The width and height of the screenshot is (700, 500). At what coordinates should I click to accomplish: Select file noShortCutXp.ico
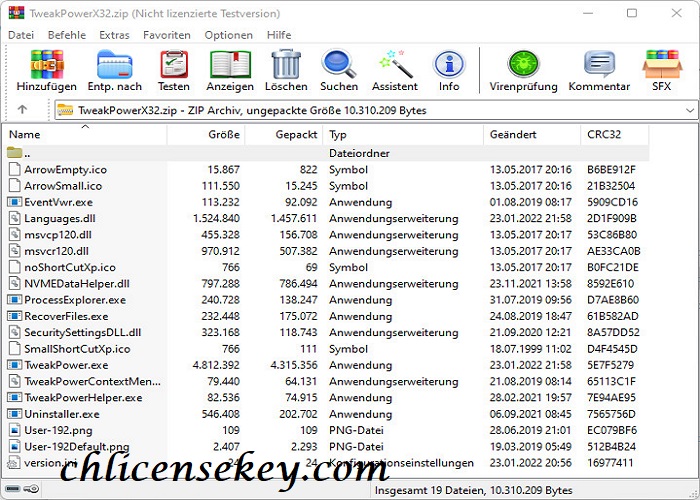pyautogui.click(x=70, y=267)
